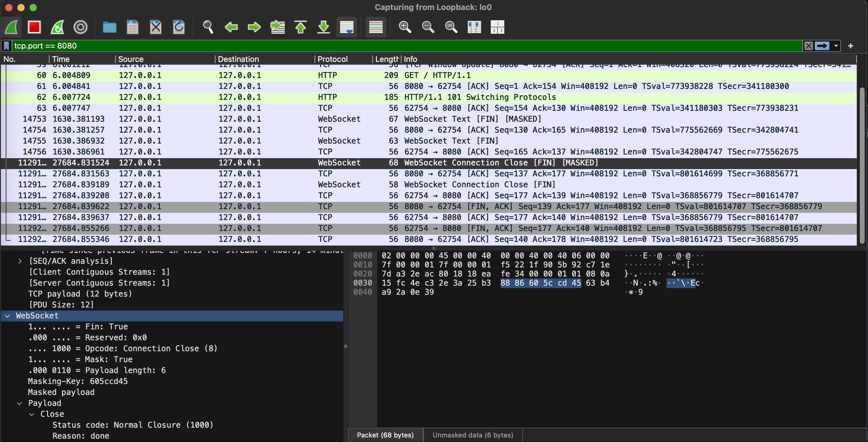Toggle packet list colorization
Screen dimensions: 868x442
376,27
